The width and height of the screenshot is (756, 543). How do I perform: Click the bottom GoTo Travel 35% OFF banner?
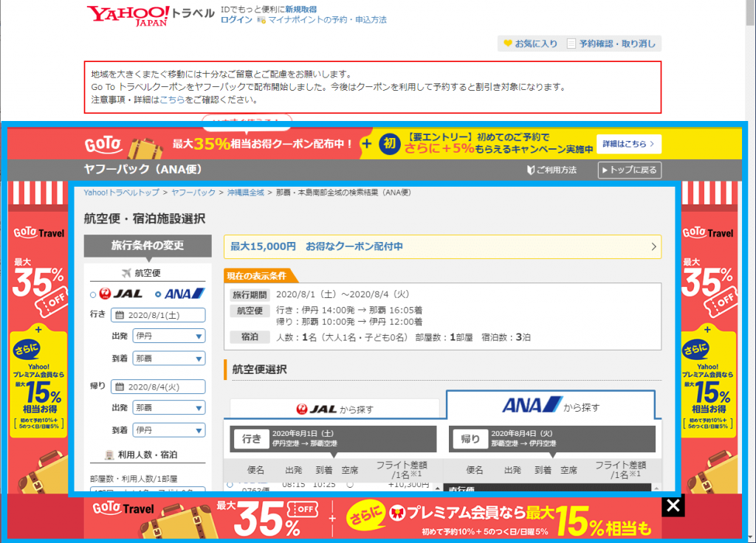[371, 517]
